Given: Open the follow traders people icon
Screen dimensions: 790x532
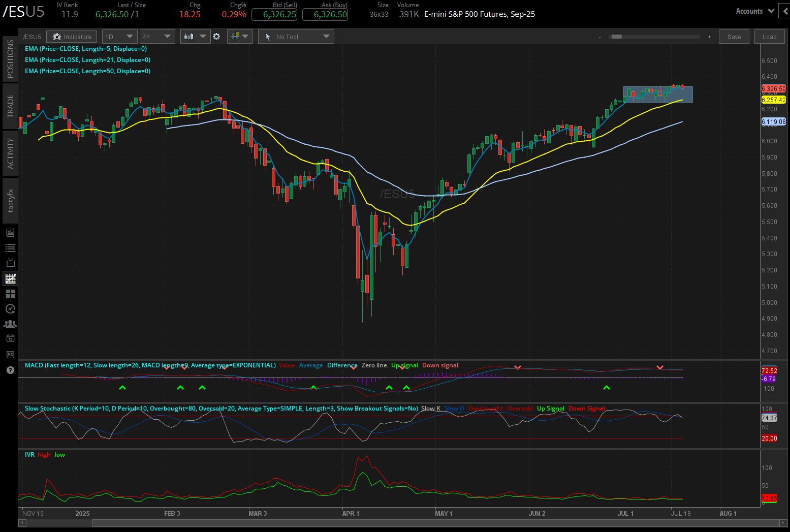Looking at the screenshot, I should click(x=10, y=324).
